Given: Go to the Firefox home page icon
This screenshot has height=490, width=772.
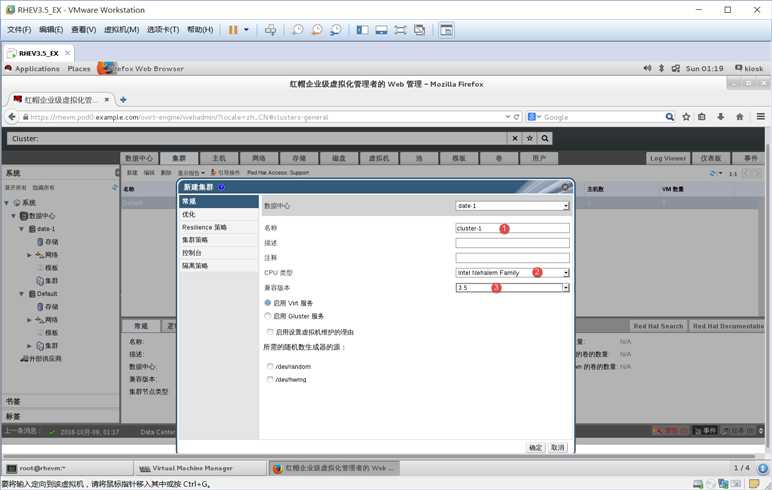Looking at the screenshot, I should pos(740,117).
